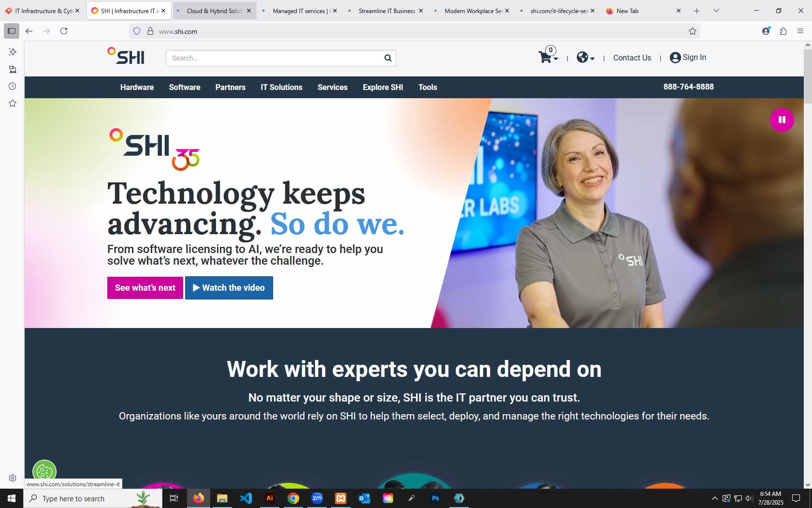Open the IT Solutions menu
Image resolution: width=812 pixels, height=508 pixels.
click(281, 87)
